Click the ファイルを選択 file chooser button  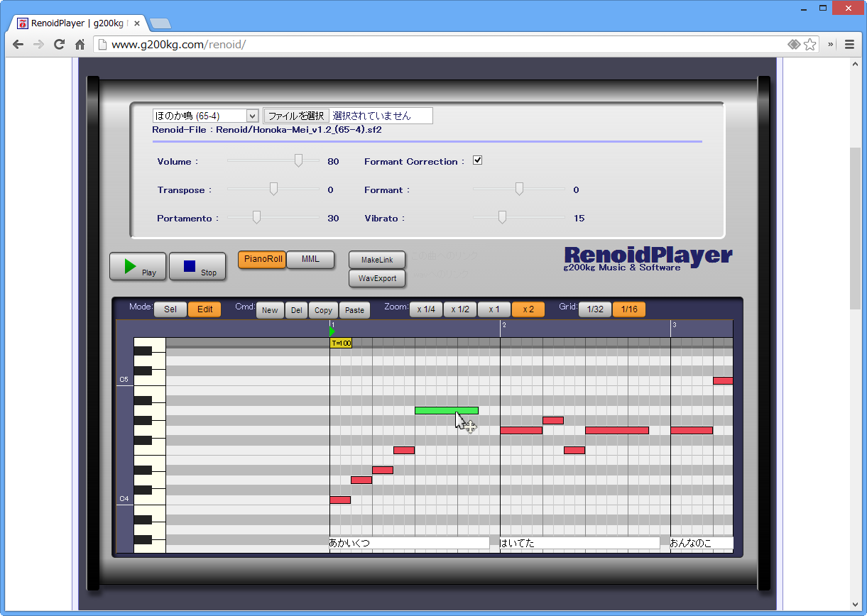(296, 116)
